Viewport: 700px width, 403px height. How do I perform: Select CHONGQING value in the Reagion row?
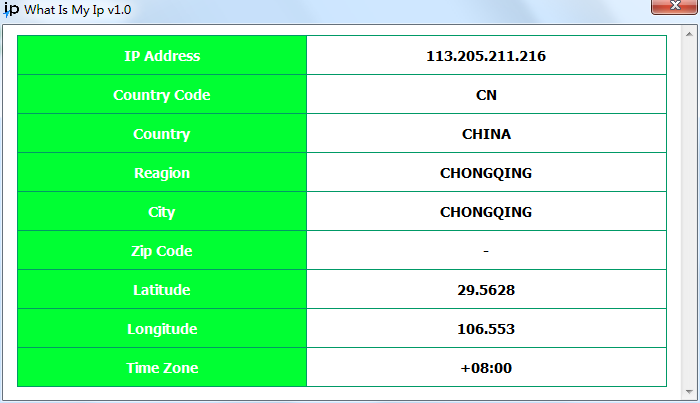point(486,173)
